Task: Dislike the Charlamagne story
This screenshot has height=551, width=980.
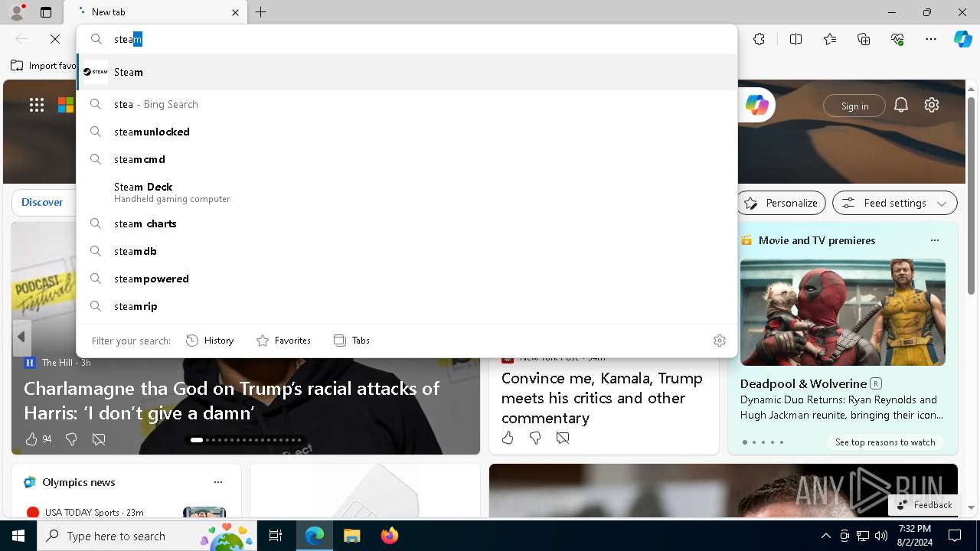Action: pos(71,439)
